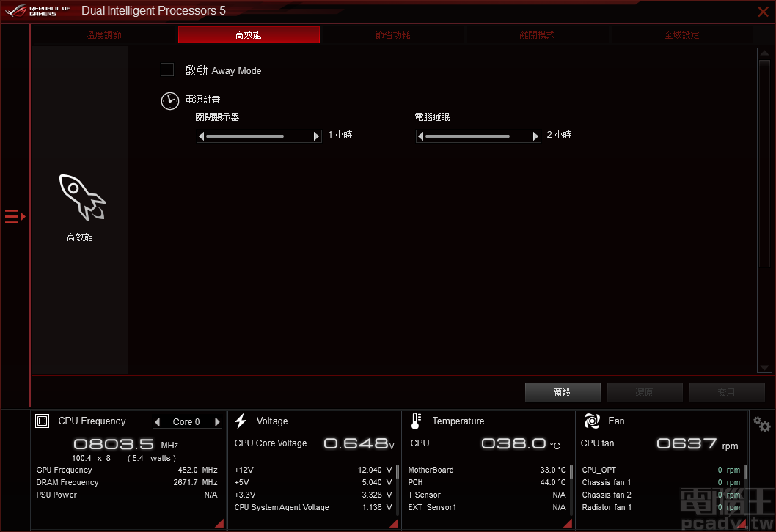Screen dimensions: 776x532
Task: Click the Fan panel icon
Action: [592, 421]
